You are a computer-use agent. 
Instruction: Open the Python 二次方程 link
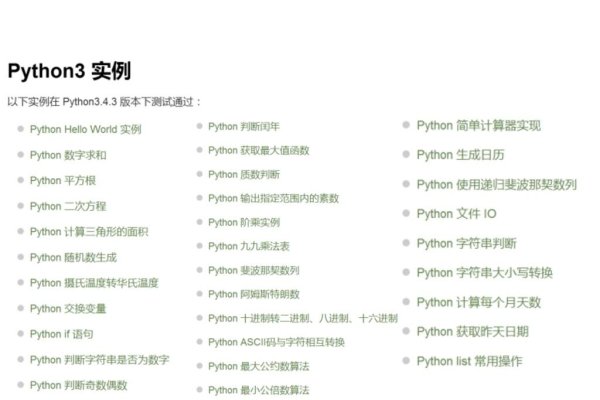pyautogui.click(x=68, y=206)
